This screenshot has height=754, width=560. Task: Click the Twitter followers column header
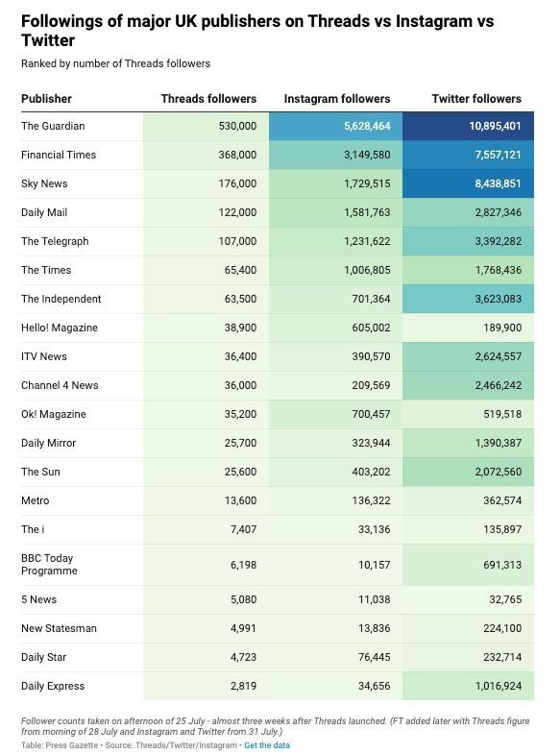pyautogui.click(x=476, y=99)
